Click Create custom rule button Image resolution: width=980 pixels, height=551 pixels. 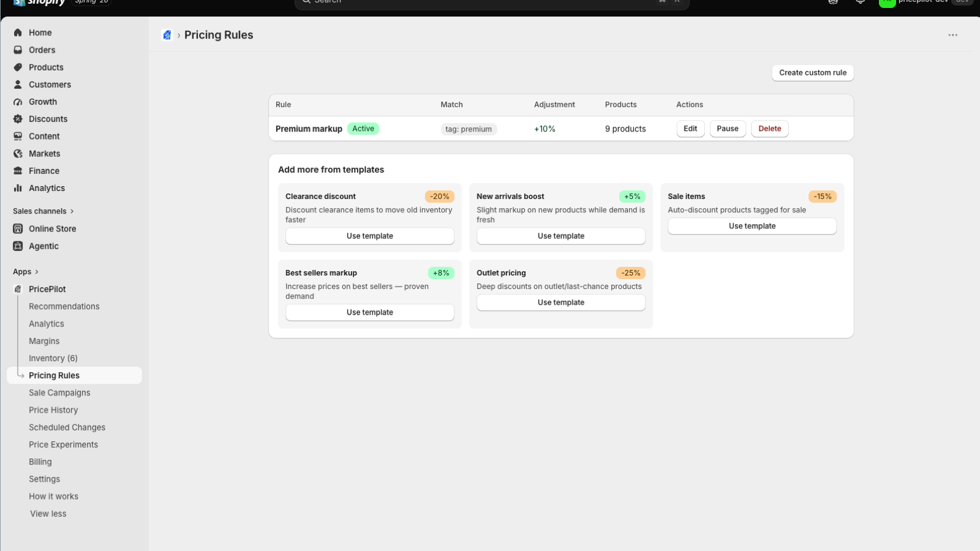tap(813, 73)
